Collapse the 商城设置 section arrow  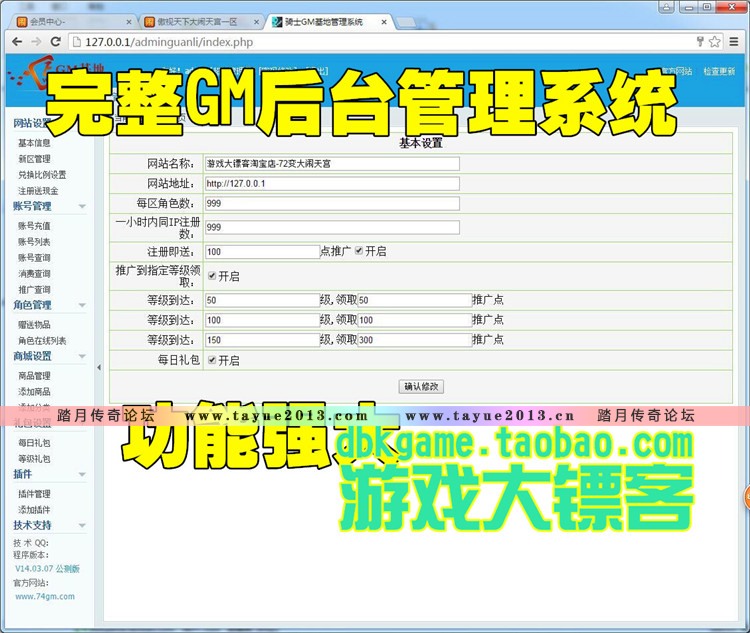[x=82, y=356]
